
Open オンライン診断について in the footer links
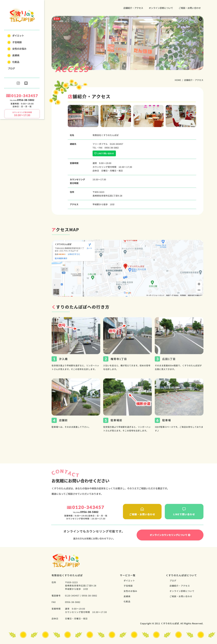(x=182, y=591)
